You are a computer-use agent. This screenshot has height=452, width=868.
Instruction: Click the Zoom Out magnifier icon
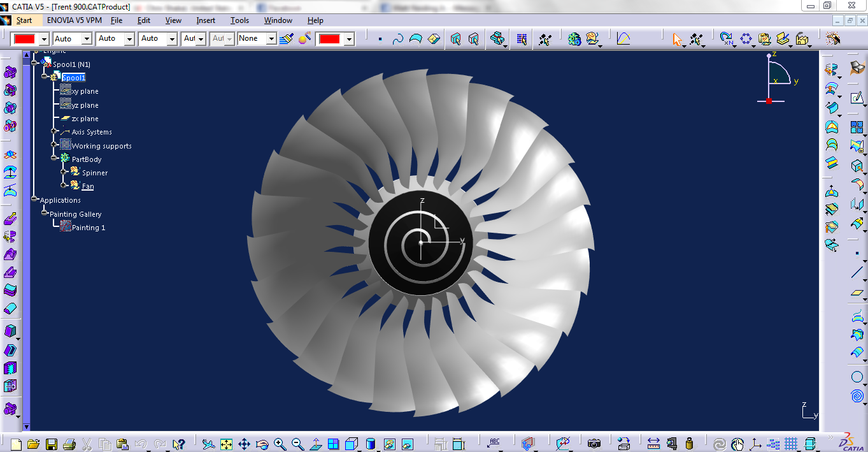[x=297, y=444]
